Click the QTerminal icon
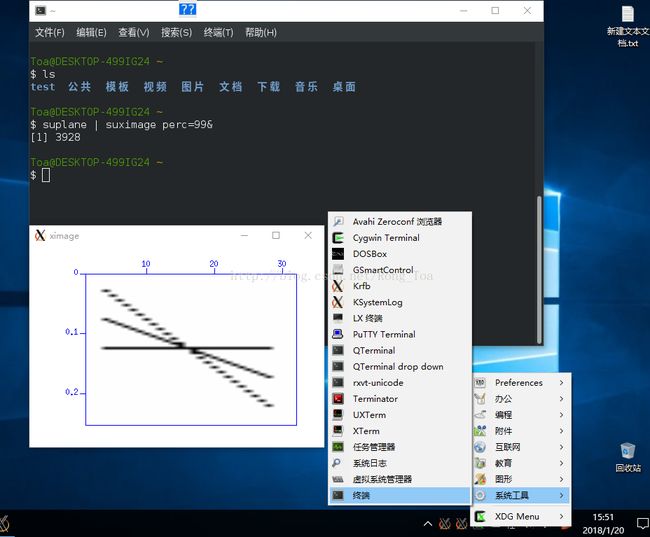650x537 pixels. (x=338, y=350)
